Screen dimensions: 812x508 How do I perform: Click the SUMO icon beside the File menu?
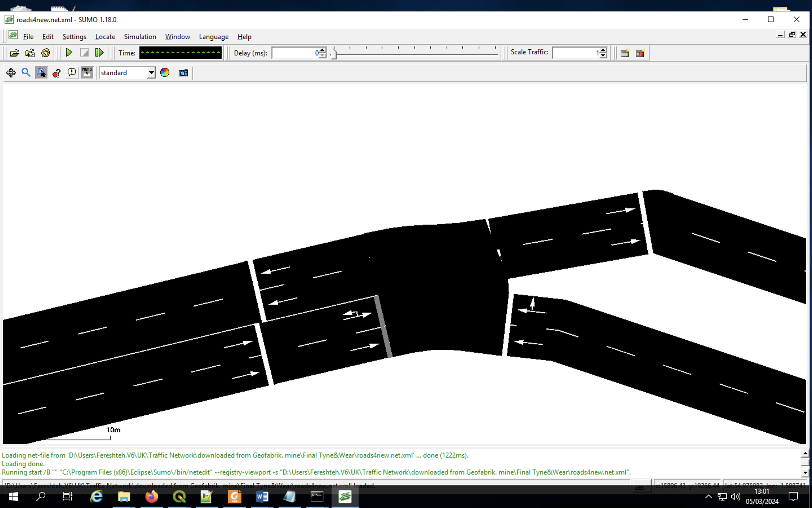(13, 35)
